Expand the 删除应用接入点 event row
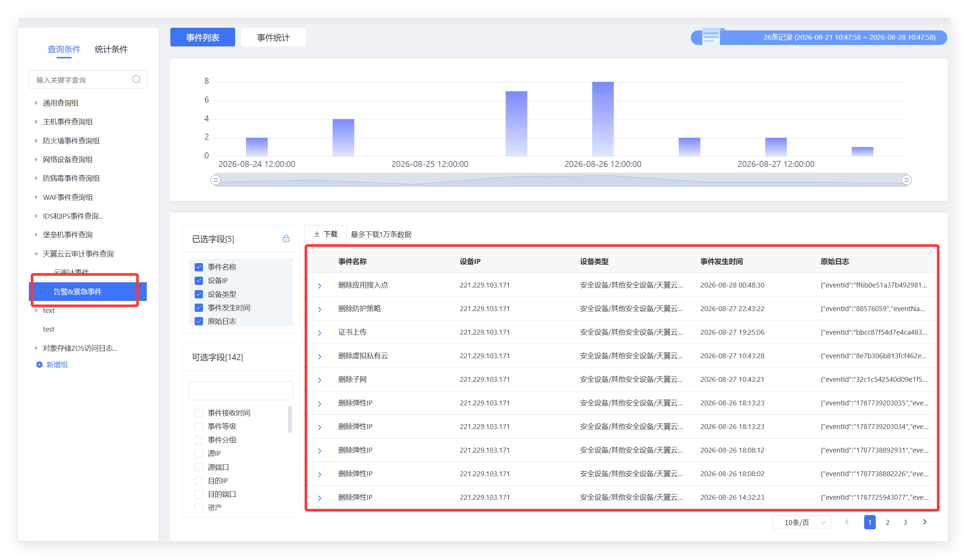 pyautogui.click(x=319, y=286)
